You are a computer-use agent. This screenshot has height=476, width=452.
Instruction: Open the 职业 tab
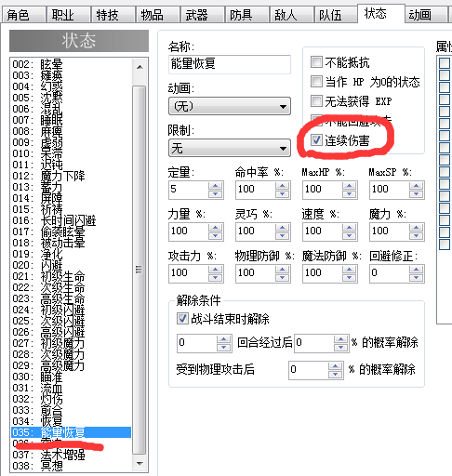tap(69, 15)
